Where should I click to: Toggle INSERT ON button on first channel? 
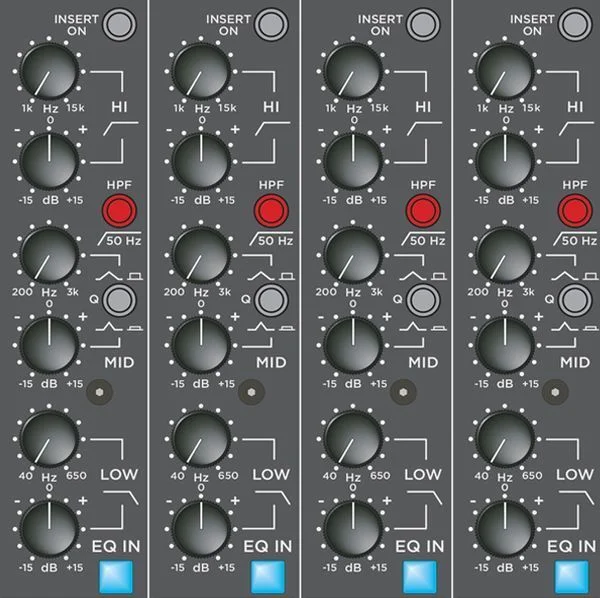[x=119, y=24]
